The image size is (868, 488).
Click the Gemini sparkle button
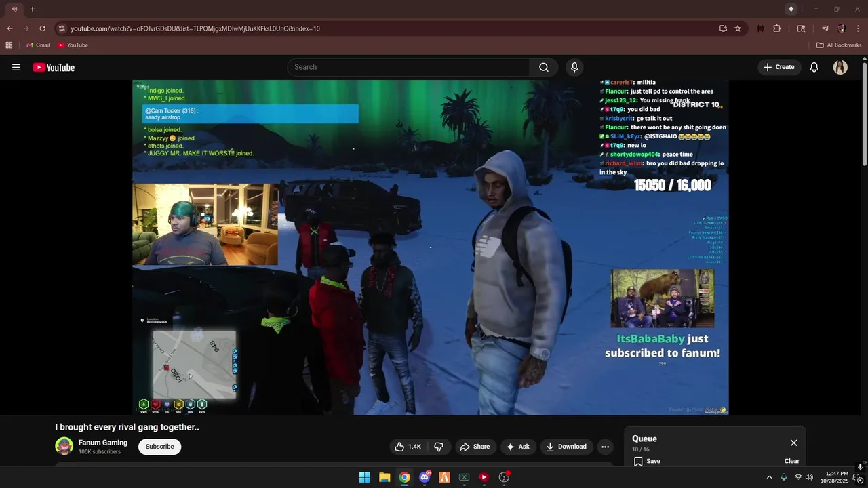tap(791, 9)
